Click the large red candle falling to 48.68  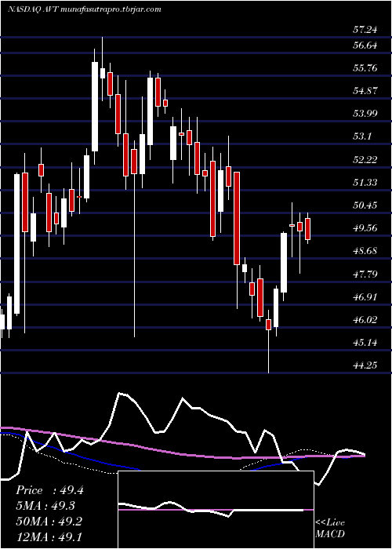click(x=237, y=218)
